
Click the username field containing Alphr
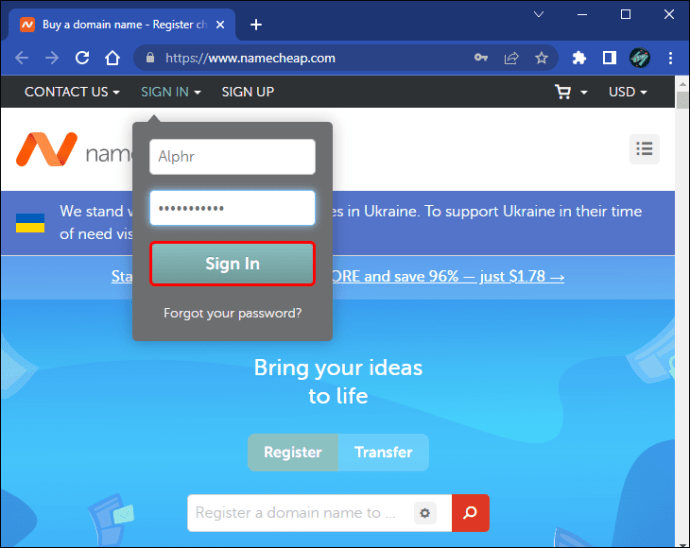coord(232,157)
